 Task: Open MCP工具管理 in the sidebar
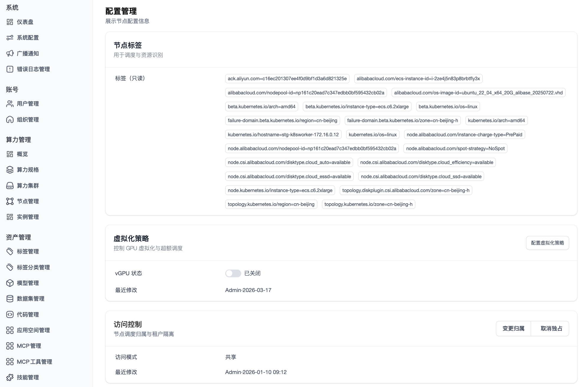tap(35, 362)
